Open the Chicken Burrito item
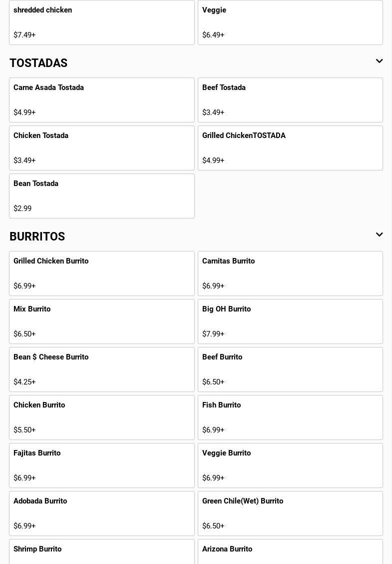 point(102,417)
